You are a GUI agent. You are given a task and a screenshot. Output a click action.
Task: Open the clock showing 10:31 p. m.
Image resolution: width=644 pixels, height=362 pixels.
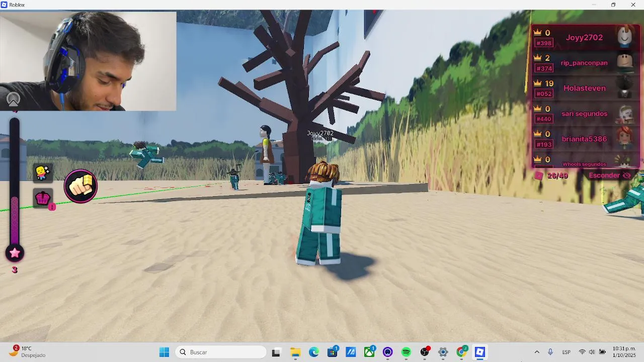(x=624, y=352)
